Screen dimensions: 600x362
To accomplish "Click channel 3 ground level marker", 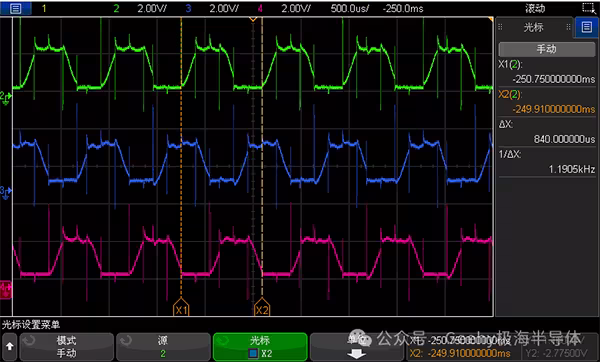I will pyautogui.click(x=6, y=192).
